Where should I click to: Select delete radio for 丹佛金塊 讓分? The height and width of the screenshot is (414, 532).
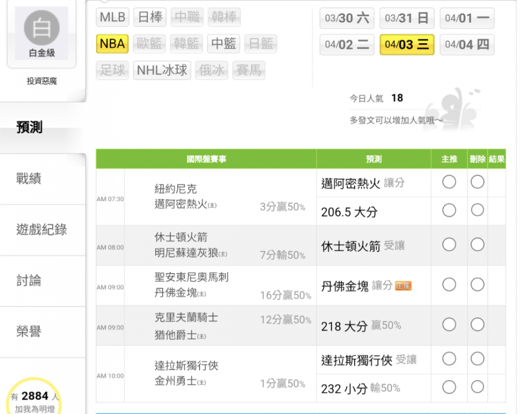[x=477, y=285]
